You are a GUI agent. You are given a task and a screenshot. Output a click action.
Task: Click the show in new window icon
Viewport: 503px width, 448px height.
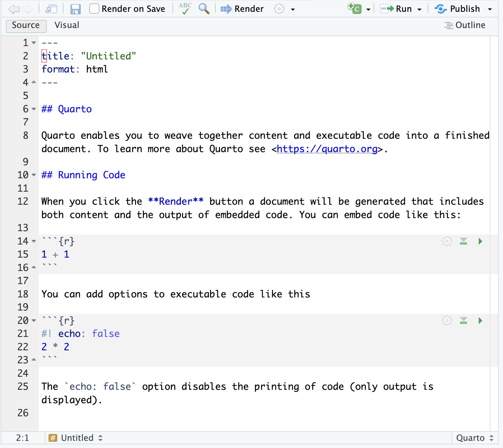51,9
